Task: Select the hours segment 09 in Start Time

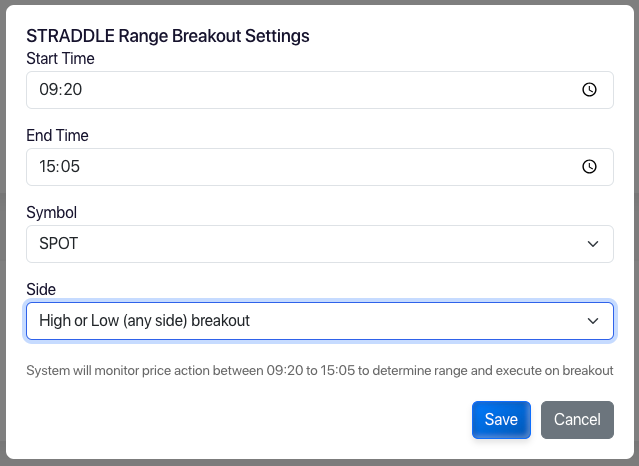Action: click(x=48, y=90)
